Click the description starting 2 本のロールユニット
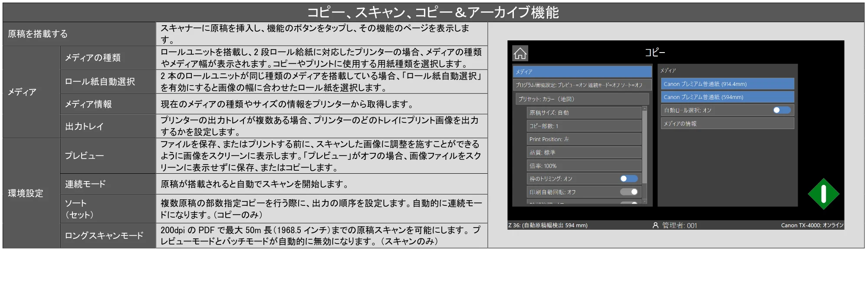Image resolution: width=868 pixels, height=294 pixels. pyautogui.click(x=322, y=82)
